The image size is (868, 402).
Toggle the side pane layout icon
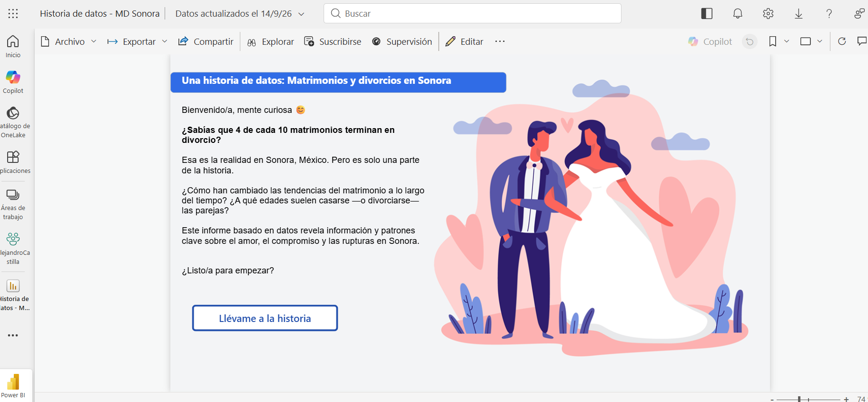tap(707, 13)
